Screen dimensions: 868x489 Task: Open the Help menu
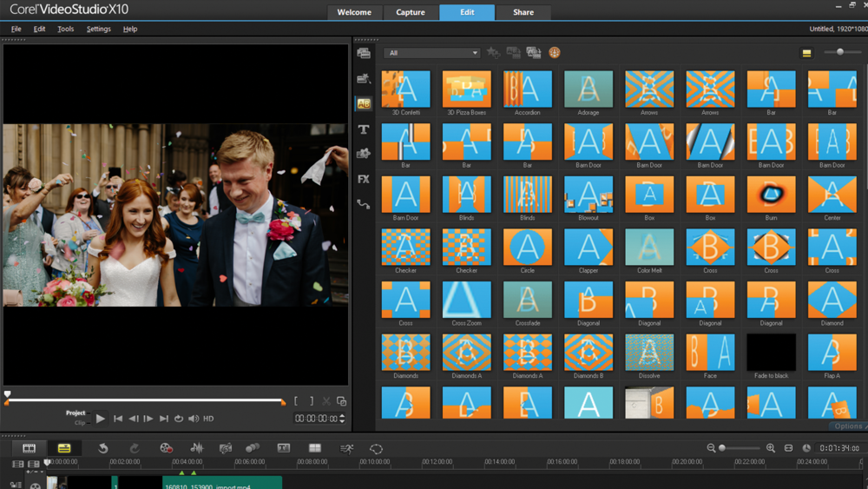click(130, 29)
